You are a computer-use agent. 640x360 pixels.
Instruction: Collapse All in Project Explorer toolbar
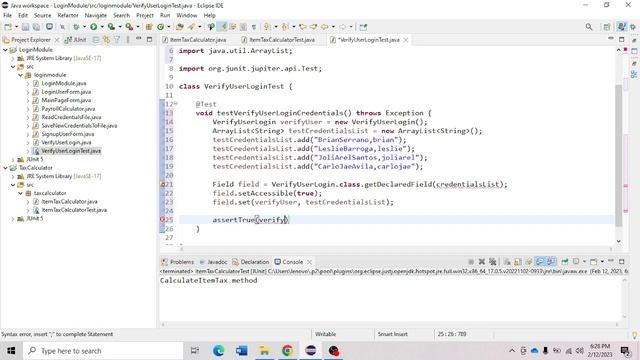coord(96,40)
